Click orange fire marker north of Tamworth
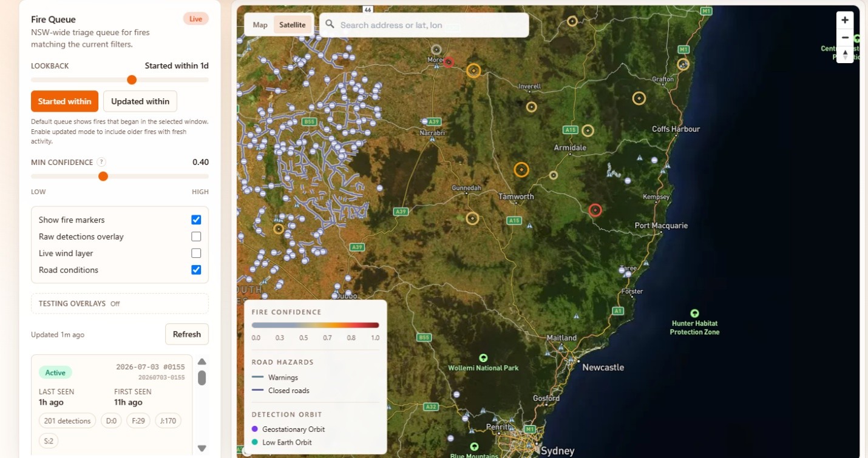This screenshot has width=868, height=458. (521, 170)
